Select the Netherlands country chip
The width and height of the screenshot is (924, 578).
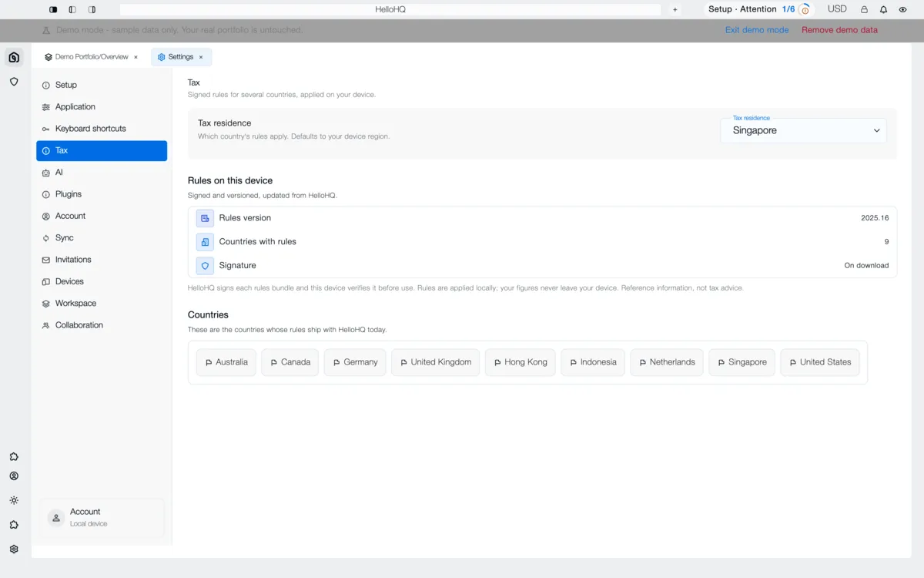click(667, 362)
